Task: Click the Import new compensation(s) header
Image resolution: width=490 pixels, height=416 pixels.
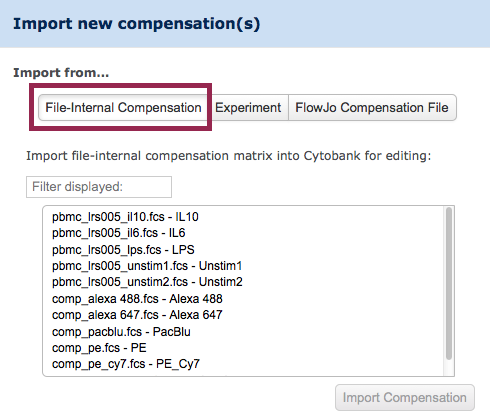Action: tap(136, 24)
